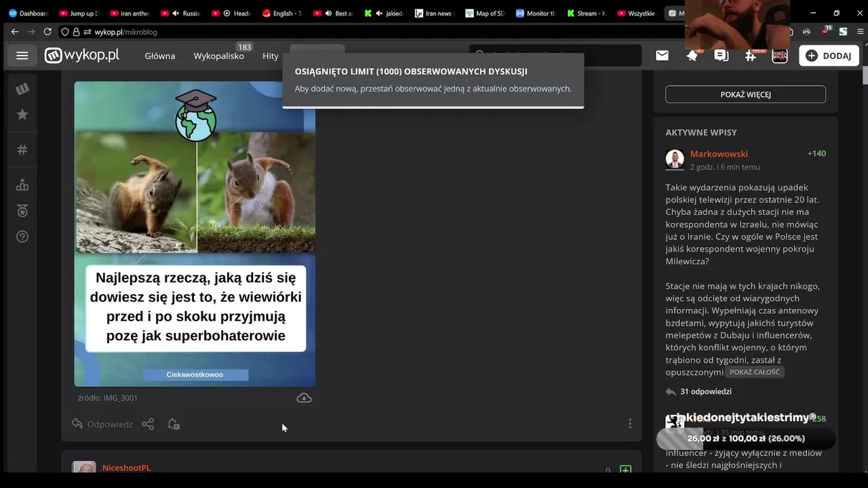Go to Hity tab

[x=271, y=56]
